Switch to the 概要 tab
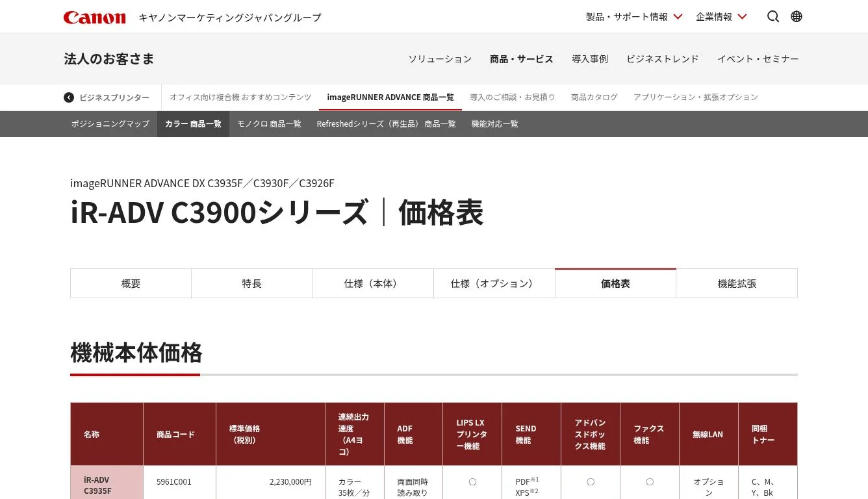 click(131, 283)
